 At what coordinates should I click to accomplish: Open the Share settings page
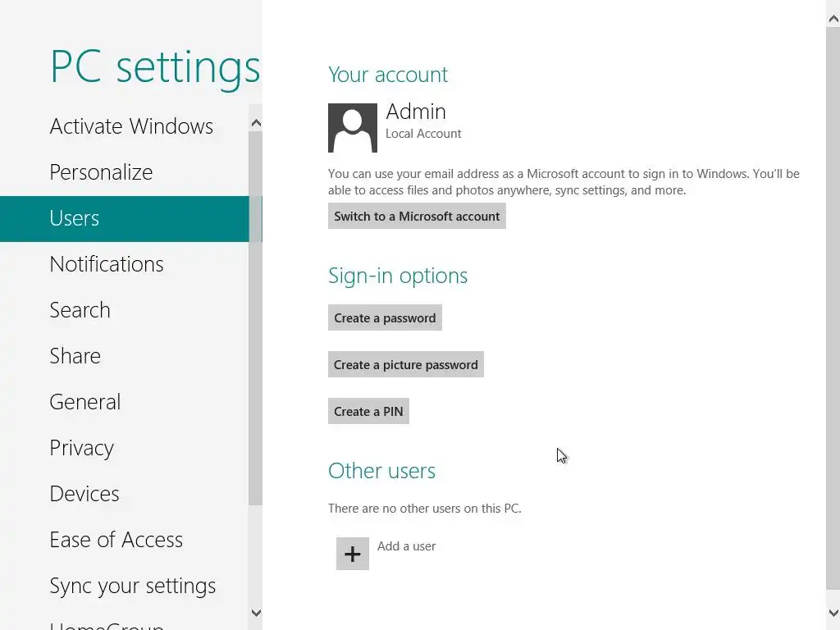click(x=75, y=356)
